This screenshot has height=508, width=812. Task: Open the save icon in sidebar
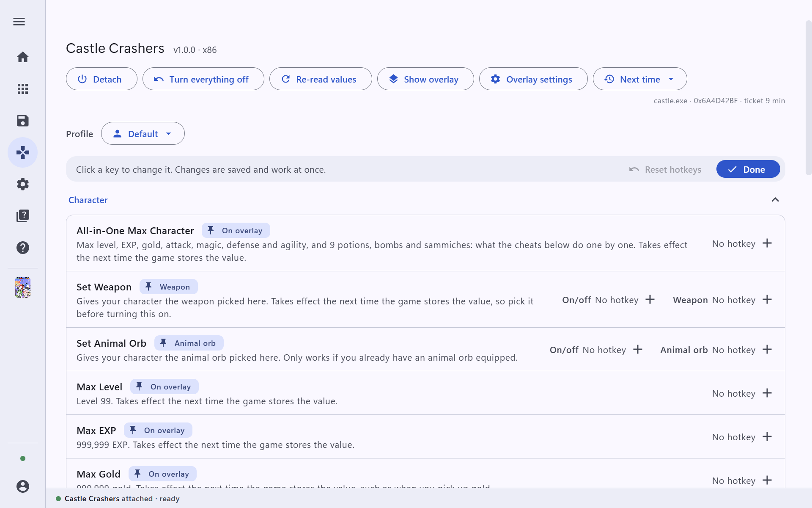tap(23, 121)
